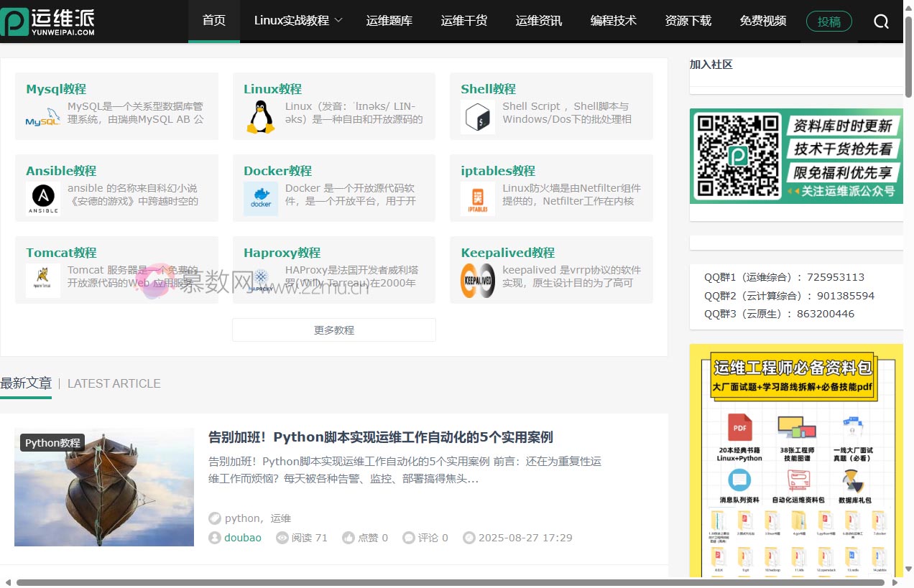
Task: Go to 资源下载 in navigation bar
Action: coord(688,21)
